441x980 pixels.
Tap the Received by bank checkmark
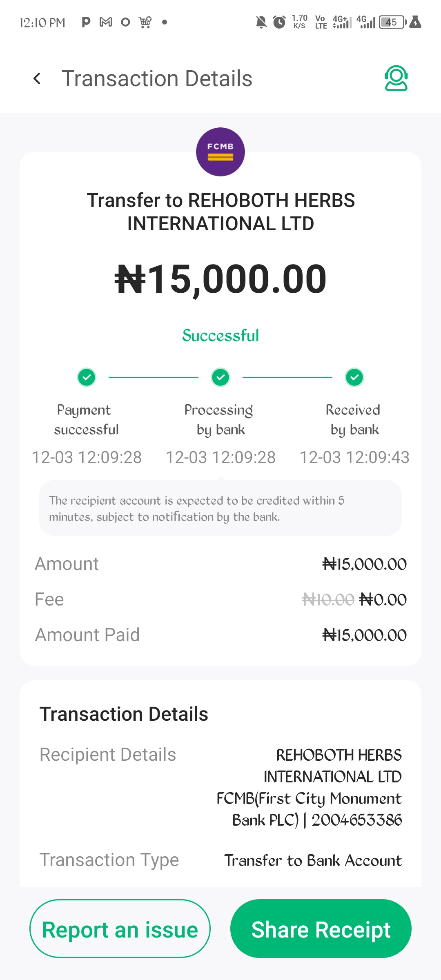coord(354,377)
